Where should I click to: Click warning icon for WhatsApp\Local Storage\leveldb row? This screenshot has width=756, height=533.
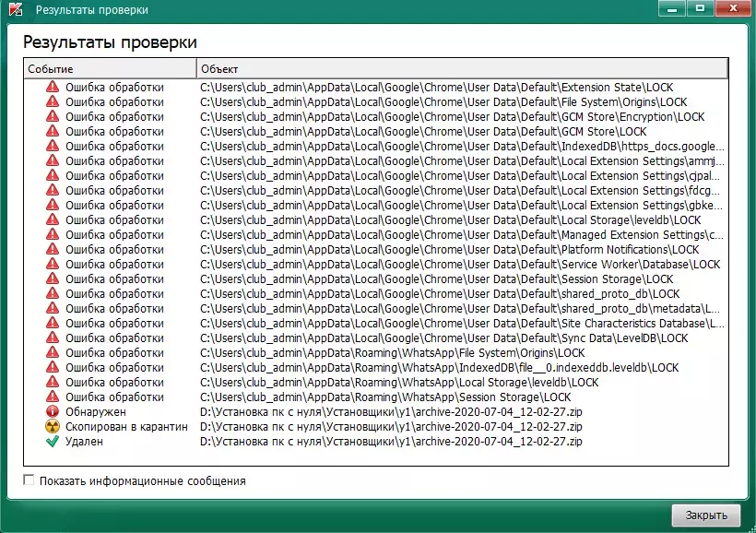(x=53, y=382)
